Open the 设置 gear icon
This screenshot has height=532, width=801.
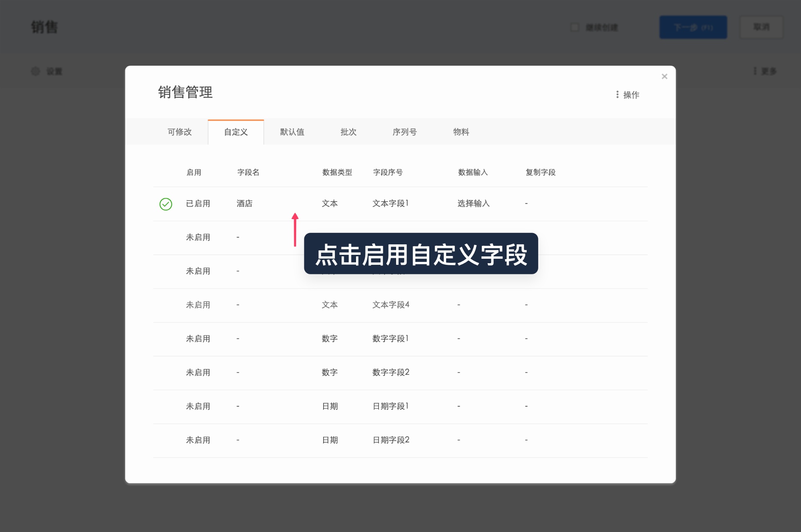(35, 71)
